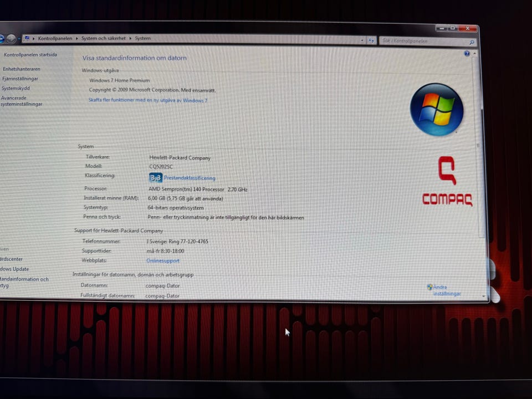Select the Hewlett-Packard Company manufacturer value
Image resolution: width=532 pixels, height=399 pixels.
click(180, 158)
